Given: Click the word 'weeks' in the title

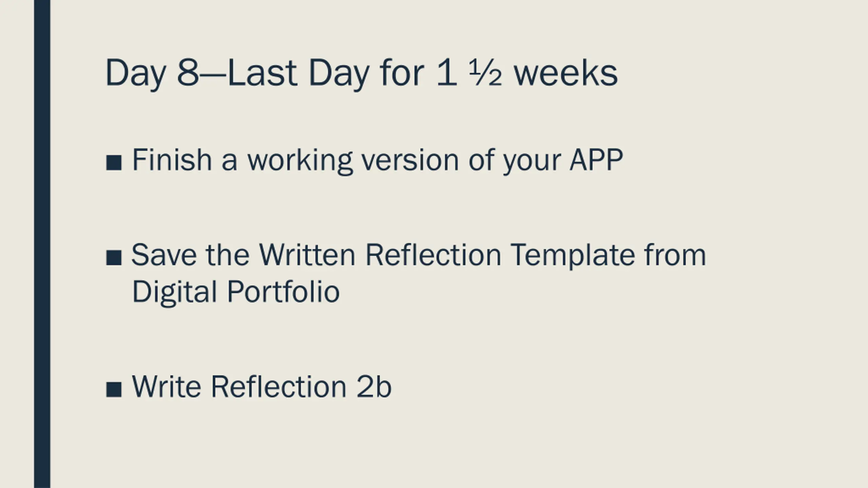Looking at the screenshot, I should click(x=566, y=73).
